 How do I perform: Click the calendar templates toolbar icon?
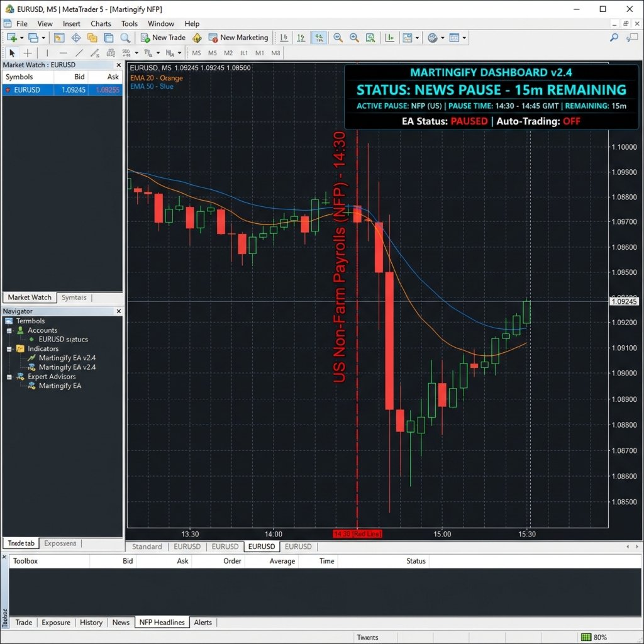454,38
